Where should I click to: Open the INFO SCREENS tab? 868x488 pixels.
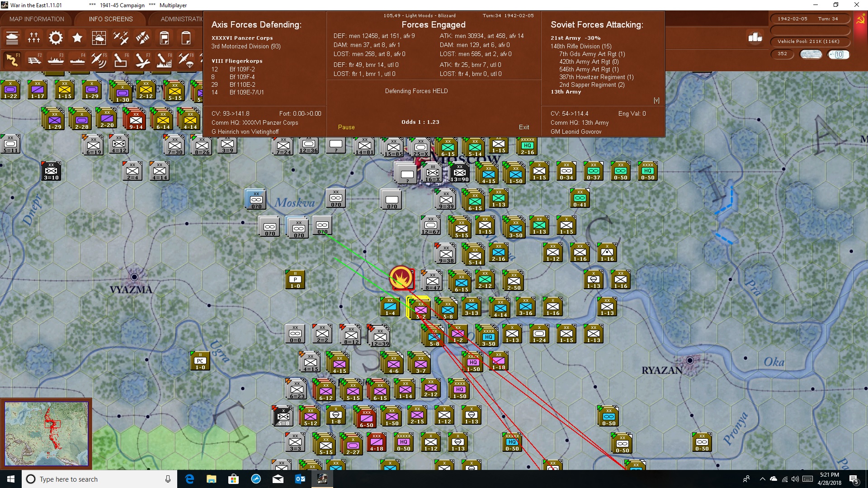click(111, 19)
